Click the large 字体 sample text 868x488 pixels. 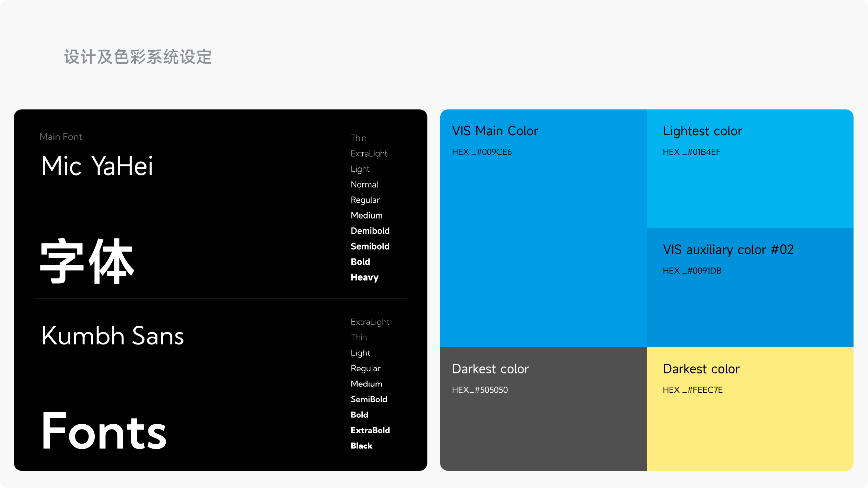(x=87, y=262)
